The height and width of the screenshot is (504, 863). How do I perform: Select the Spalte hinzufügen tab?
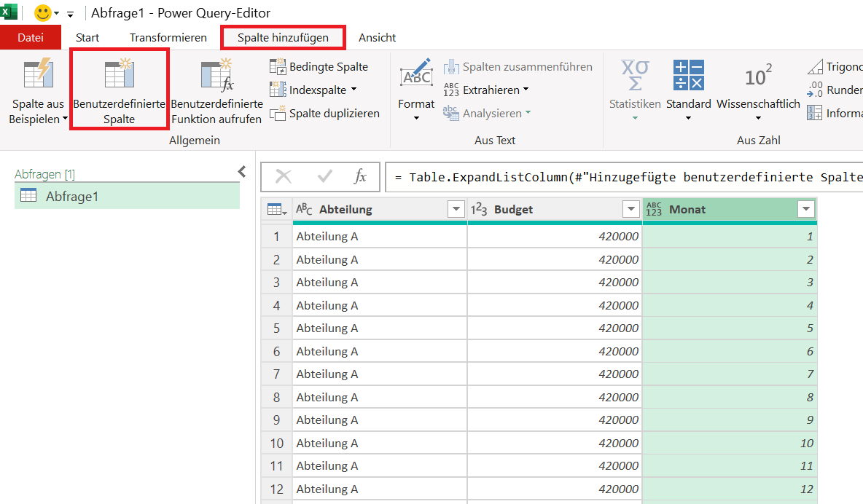(283, 37)
